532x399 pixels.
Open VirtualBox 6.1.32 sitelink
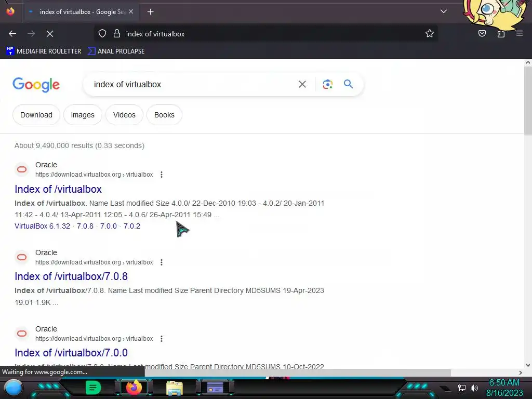pyautogui.click(x=43, y=226)
